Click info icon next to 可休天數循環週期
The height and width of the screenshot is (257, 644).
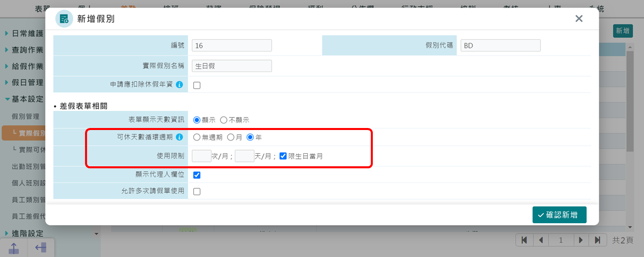point(179,137)
